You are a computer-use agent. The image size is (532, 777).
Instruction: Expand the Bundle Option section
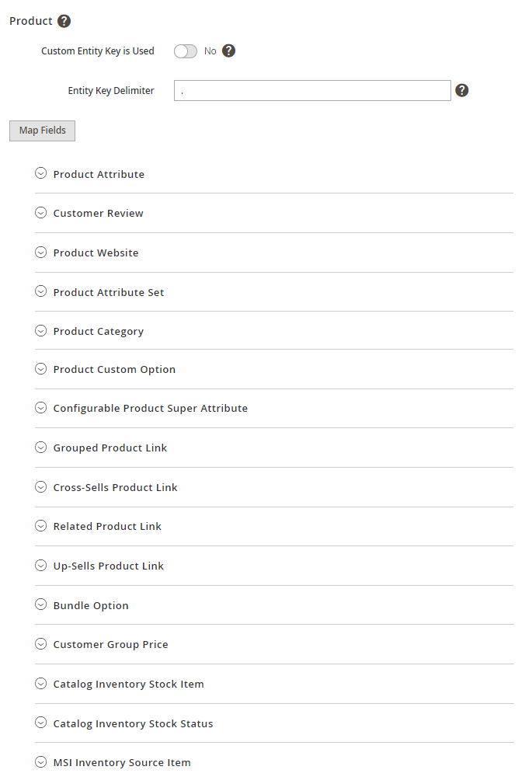tap(91, 605)
